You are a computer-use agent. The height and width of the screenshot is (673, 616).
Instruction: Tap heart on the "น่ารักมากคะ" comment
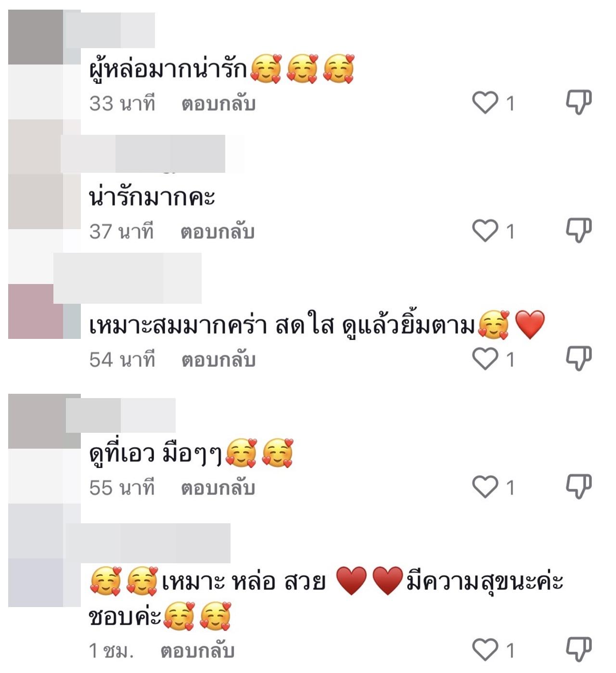[485, 231]
